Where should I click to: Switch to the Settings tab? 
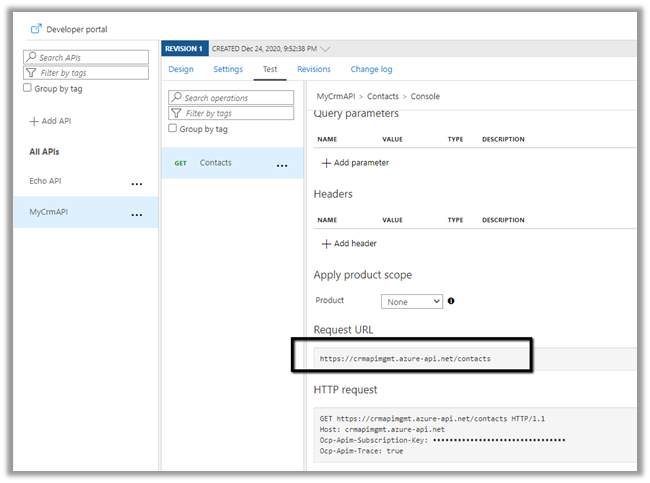coord(228,69)
